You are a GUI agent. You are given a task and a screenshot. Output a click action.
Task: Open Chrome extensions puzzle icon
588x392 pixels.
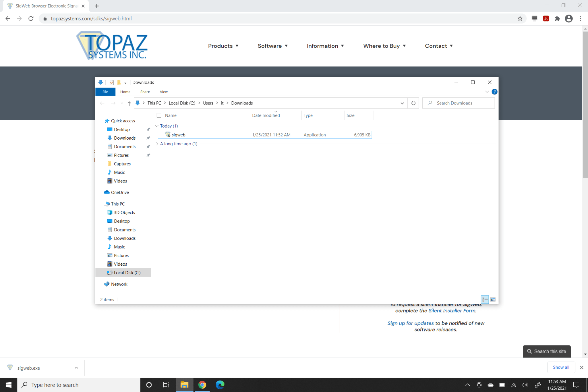click(557, 18)
